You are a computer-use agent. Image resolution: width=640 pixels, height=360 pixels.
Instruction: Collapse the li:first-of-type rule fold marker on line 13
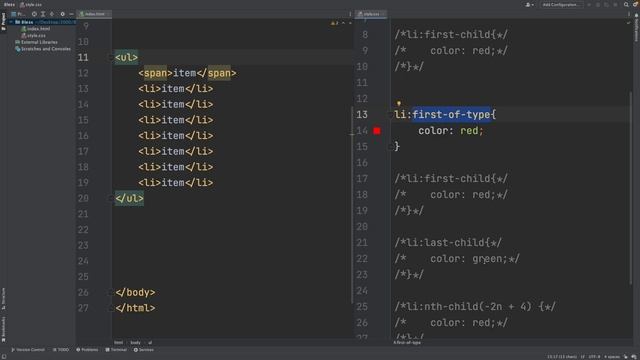[391, 115]
